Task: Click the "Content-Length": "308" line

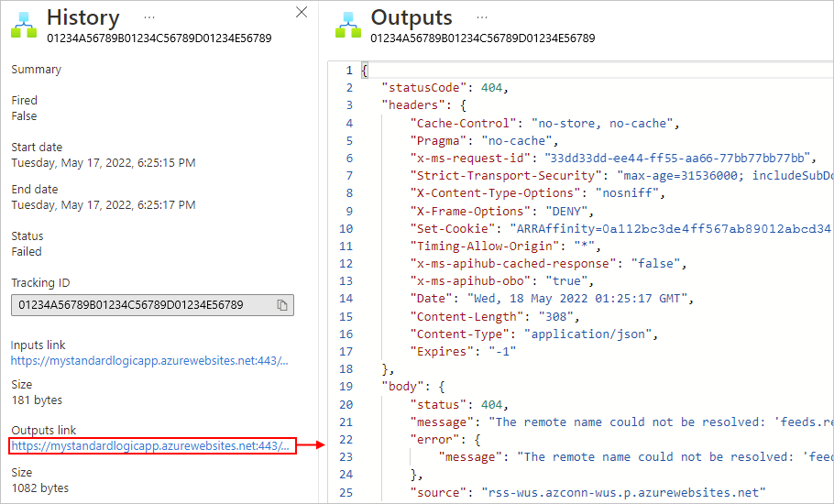Action: click(495, 317)
